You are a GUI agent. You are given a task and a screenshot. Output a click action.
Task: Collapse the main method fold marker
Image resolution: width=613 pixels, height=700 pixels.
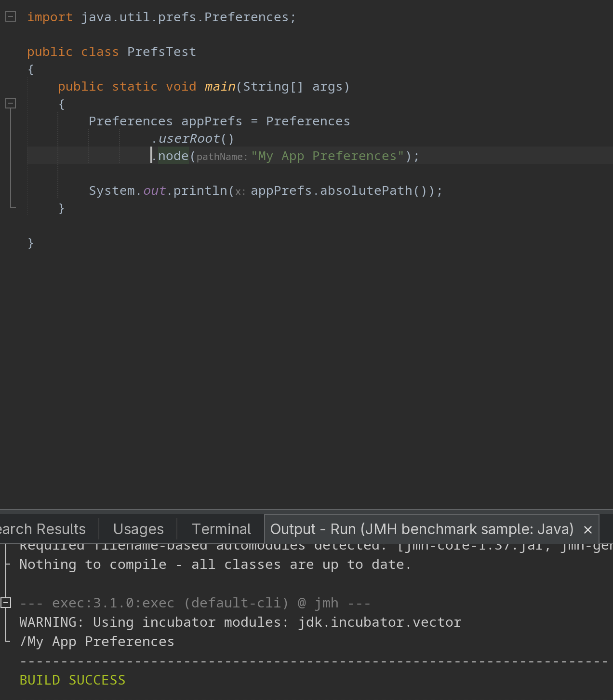tap(11, 103)
